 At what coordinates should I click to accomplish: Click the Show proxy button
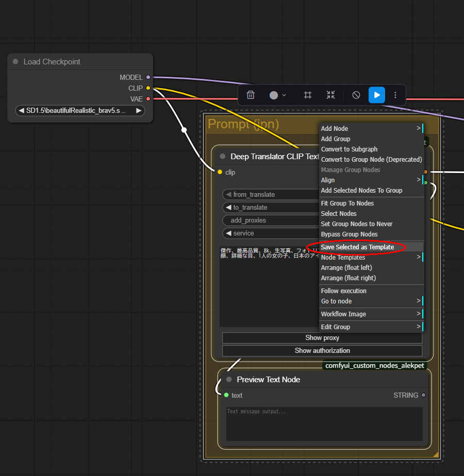click(x=322, y=338)
